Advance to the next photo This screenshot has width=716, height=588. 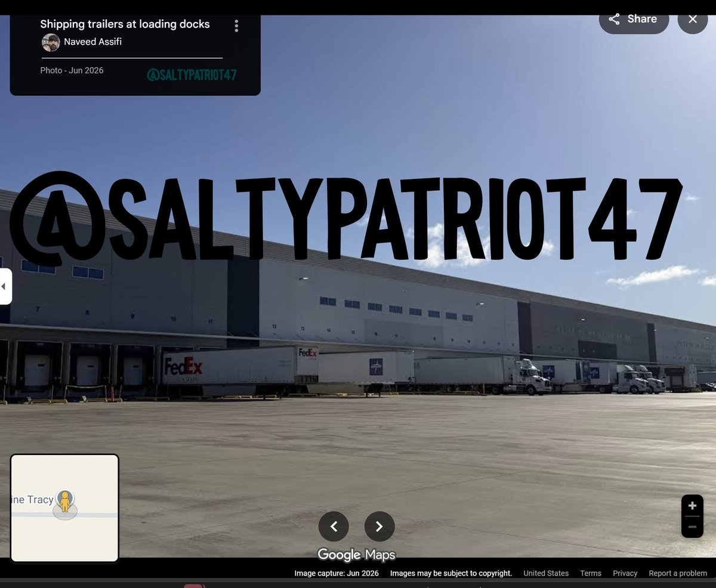(x=379, y=527)
